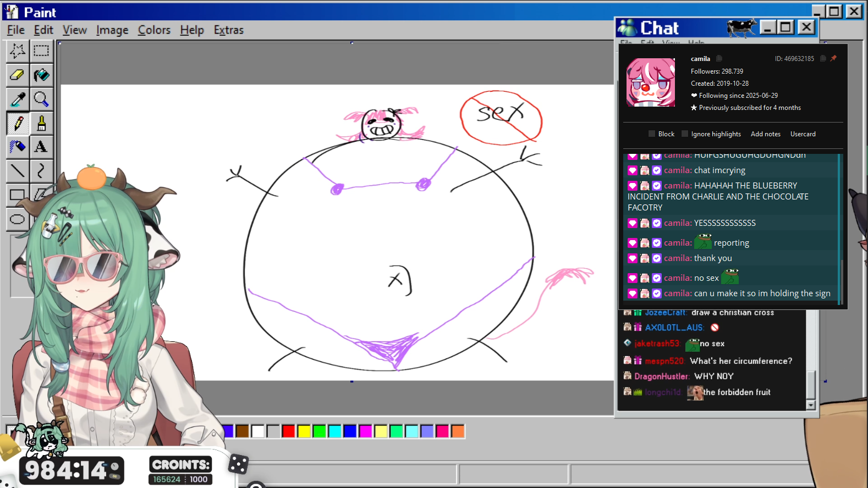Select the rectangular Select tool
Image resolution: width=868 pixels, height=488 pixels.
(41, 51)
